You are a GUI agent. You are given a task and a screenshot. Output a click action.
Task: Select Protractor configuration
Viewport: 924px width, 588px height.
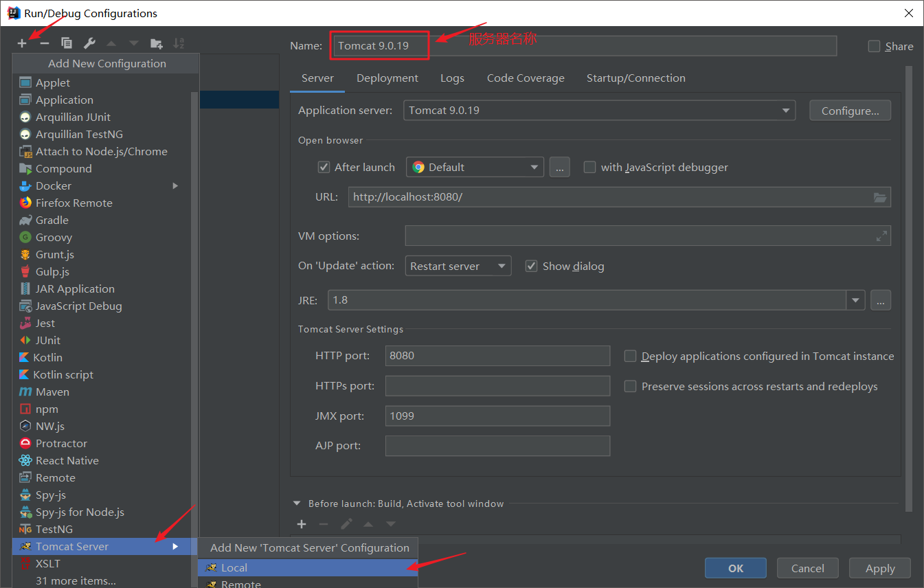[x=101, y=443]
